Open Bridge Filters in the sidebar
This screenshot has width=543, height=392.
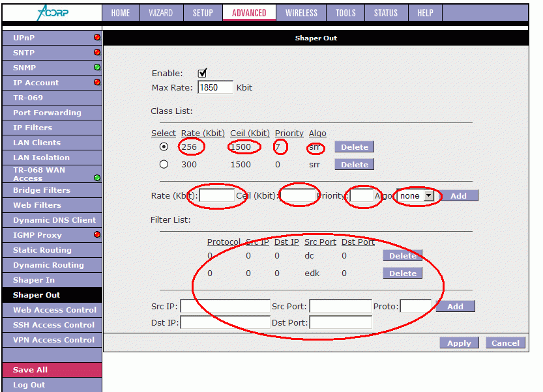[52, 190]
